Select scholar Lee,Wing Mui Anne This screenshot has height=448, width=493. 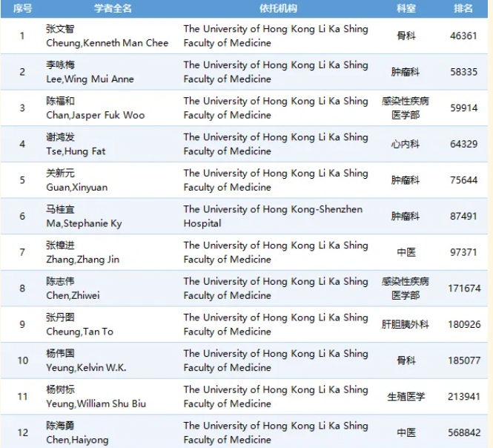[x=90, y=79]
